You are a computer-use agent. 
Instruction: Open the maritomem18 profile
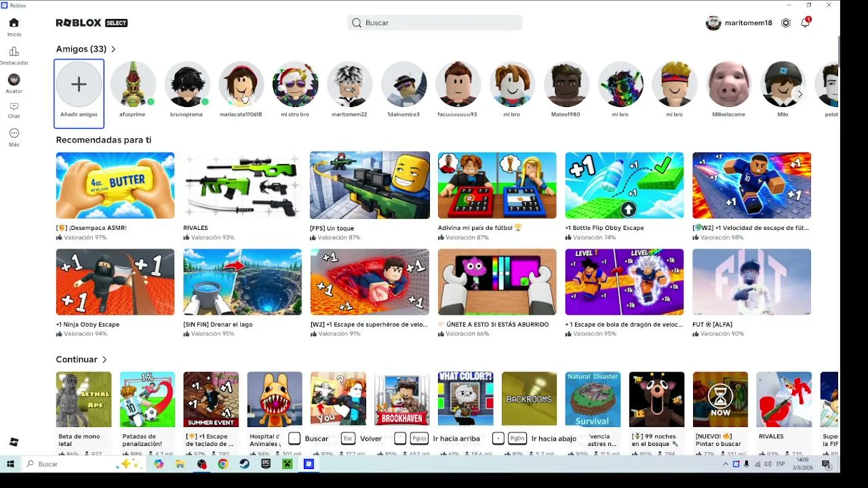(x=739, y=23)
